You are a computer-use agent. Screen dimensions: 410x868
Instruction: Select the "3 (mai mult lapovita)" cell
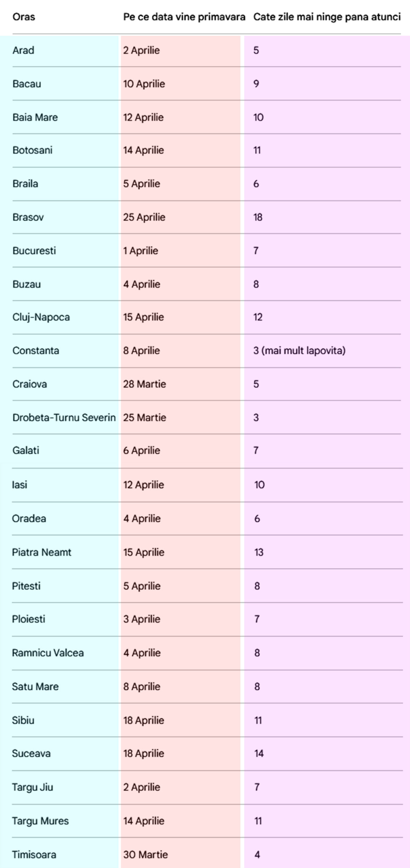(299, 351)
